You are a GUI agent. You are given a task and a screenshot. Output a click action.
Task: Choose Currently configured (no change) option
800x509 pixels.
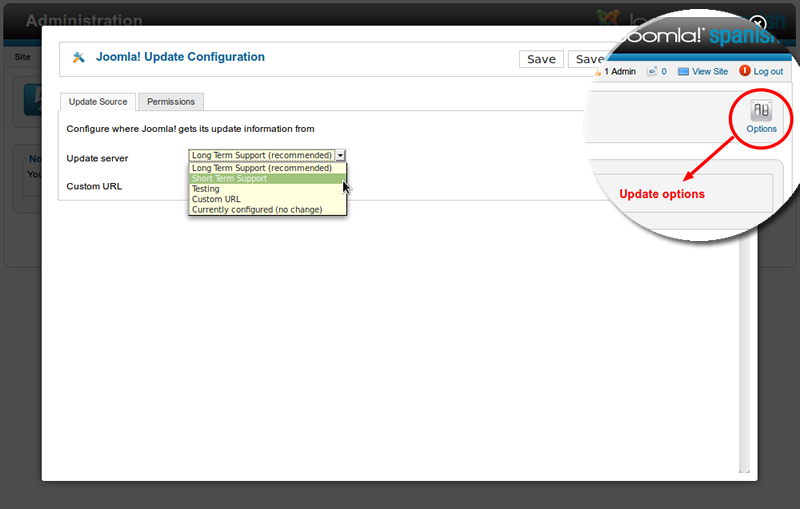pyautogui.click(x=267, y=210)
